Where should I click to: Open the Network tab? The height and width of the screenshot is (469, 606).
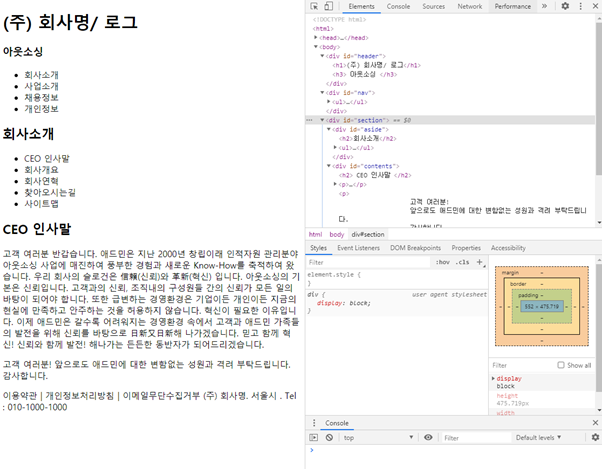470,6
